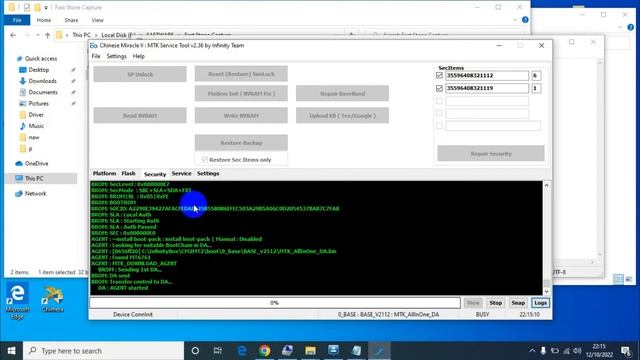The width and height of the screenshot is (640, 360).
Task: Open Edge from the taskbar
Action: pyautogui.click(x=242, y=351)
